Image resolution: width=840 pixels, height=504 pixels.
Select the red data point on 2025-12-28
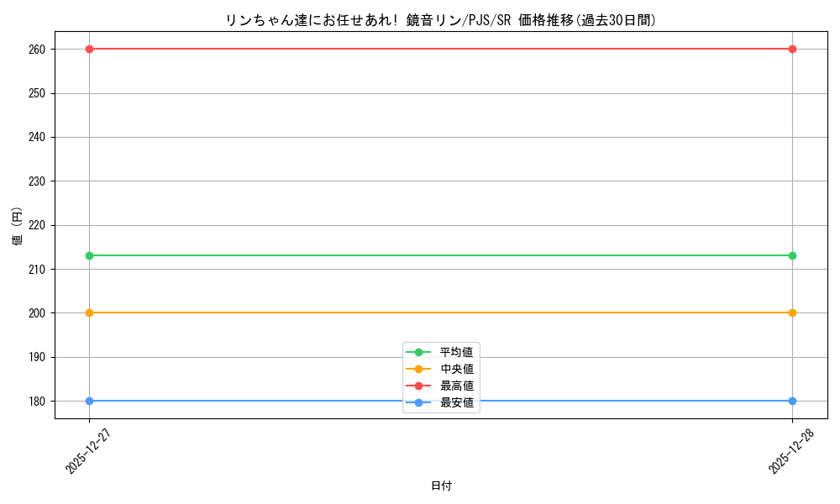click(792, 49)
